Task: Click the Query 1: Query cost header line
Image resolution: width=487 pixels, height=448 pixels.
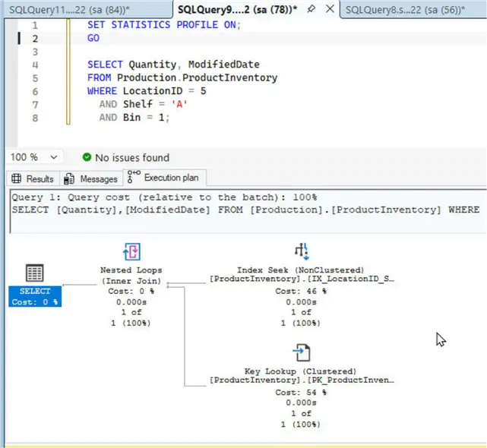Action: [164, 197]
